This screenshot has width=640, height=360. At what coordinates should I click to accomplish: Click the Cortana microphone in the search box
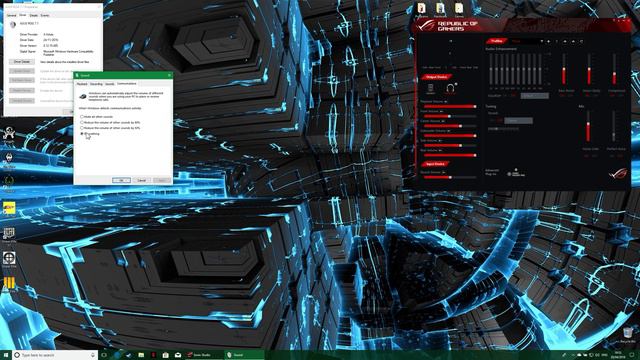(93, 355)
